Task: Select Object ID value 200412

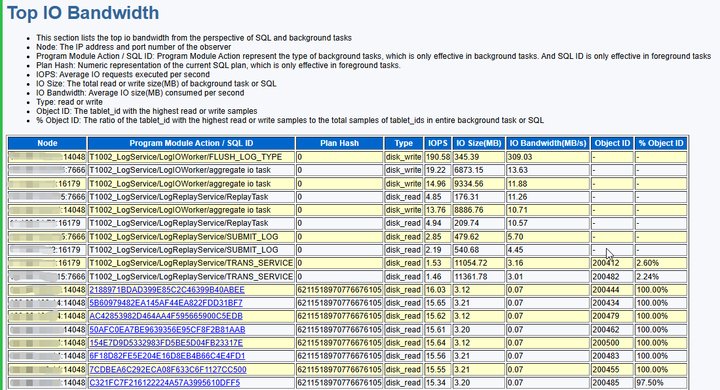Action: tap(606, 263)
